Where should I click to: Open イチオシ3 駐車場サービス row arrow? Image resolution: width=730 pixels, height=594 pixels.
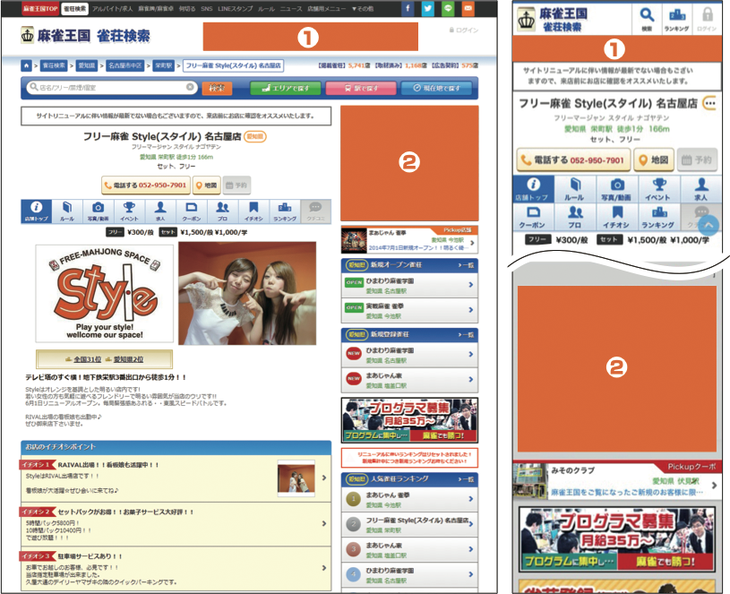(x=324, y=568)
